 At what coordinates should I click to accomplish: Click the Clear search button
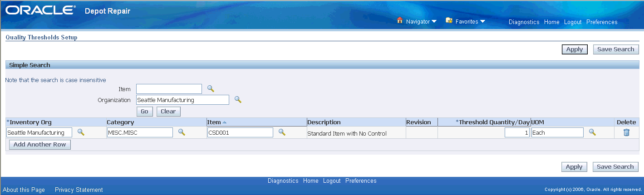point(168,112)
